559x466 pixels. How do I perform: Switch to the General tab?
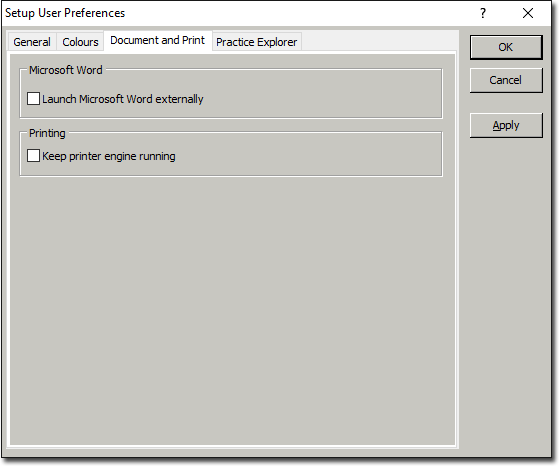pos(32,42)
